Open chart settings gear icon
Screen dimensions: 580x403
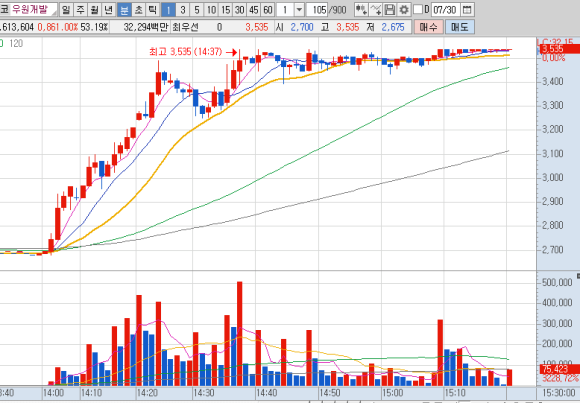click(x=404, y=10)
